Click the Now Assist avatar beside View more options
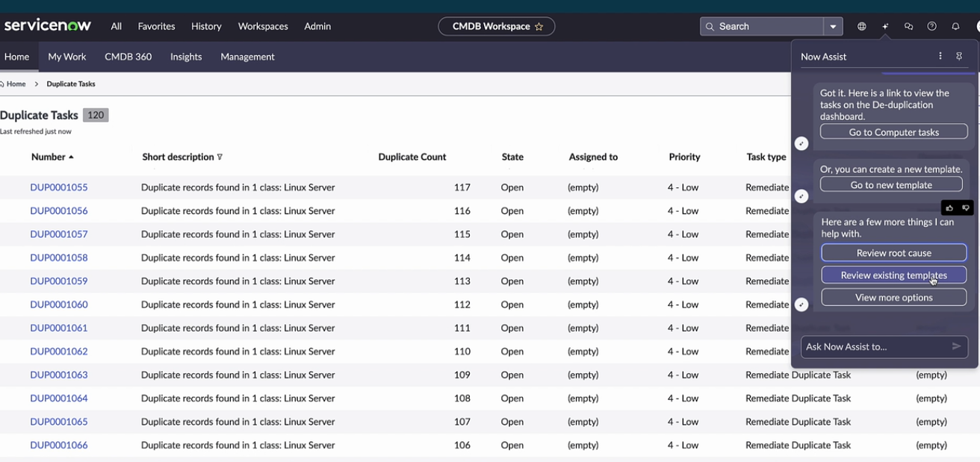 tap(801, 305)
